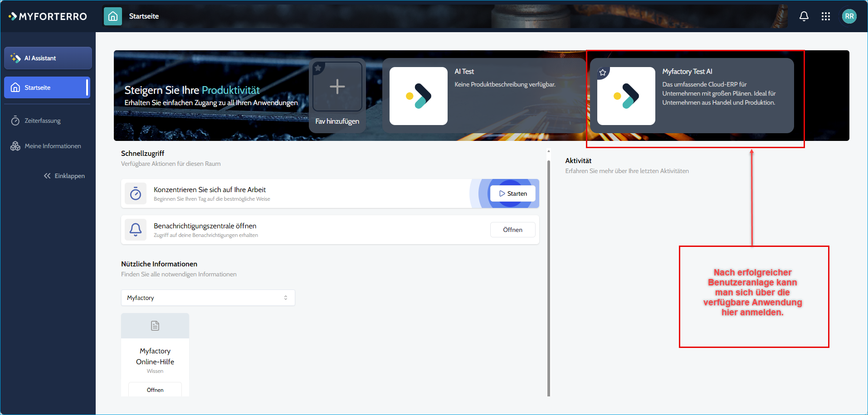Image resolution: width=868 pixels, height=415 pixels.
Task: Open the apps grid menu
Action: pos(825,16)
